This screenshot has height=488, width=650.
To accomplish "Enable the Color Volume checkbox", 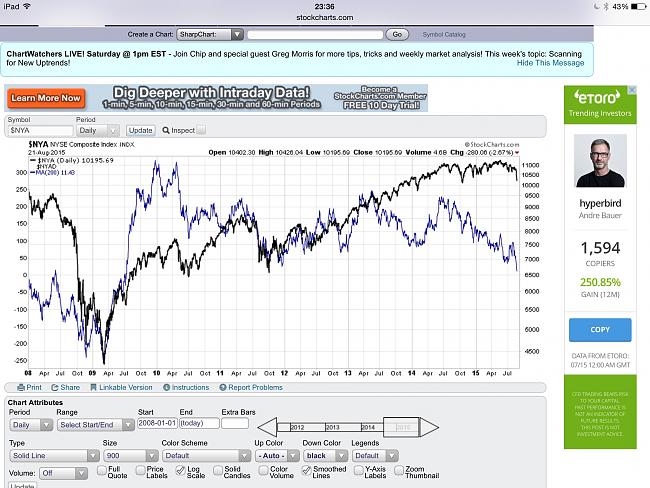I will (x=263, y=470).
